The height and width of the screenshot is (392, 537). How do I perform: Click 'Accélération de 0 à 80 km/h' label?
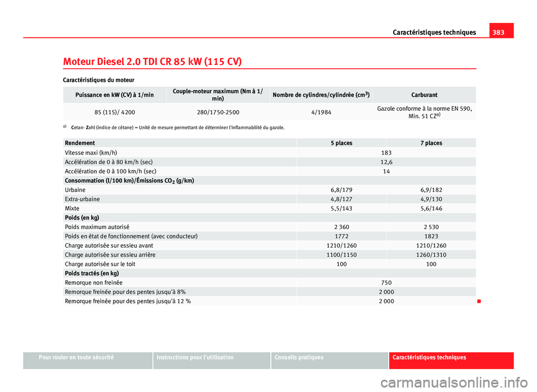click(109, 162)
